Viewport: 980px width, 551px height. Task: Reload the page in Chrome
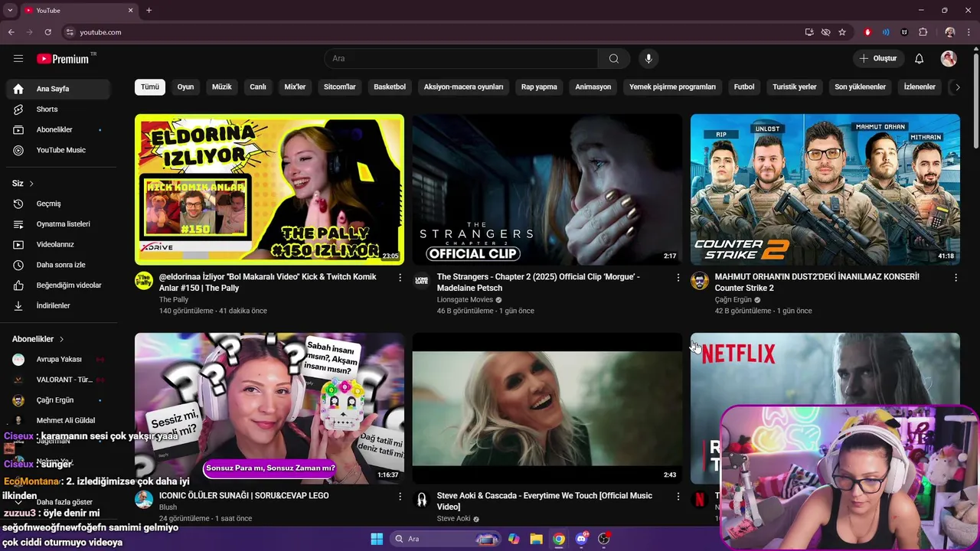pyautogui.click(x=47, y=32)
